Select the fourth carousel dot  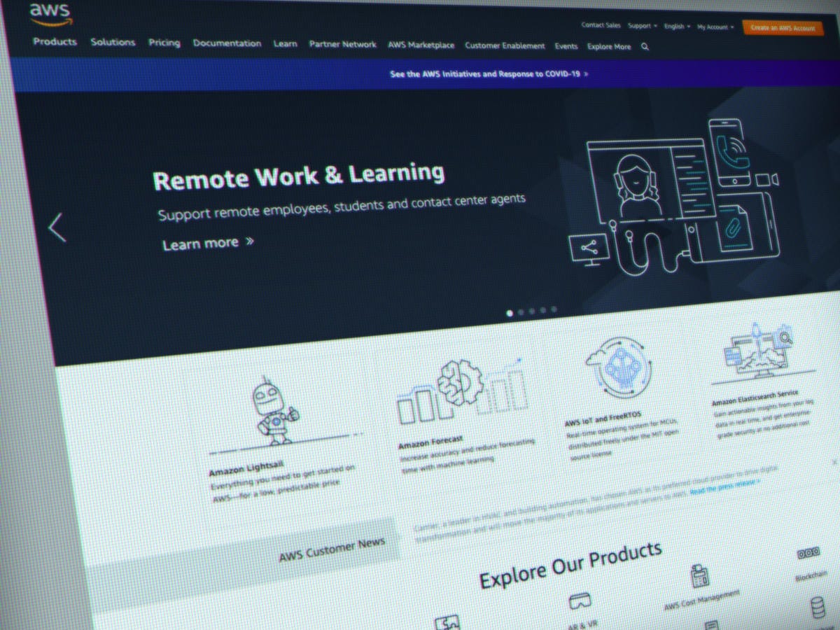click(x=543, y=310)
